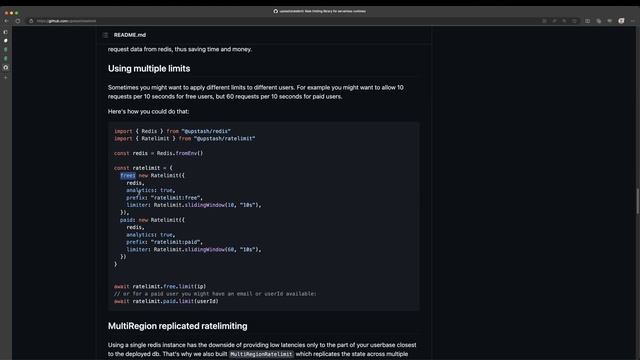Click the "const ratelimit = {" line

[x=143, y=168]
